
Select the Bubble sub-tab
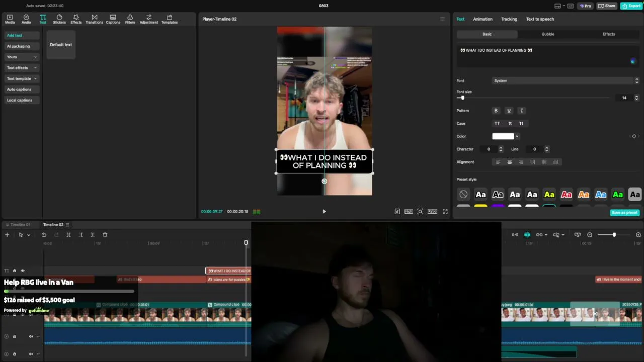pyautogui.click(x=548, y=34)
